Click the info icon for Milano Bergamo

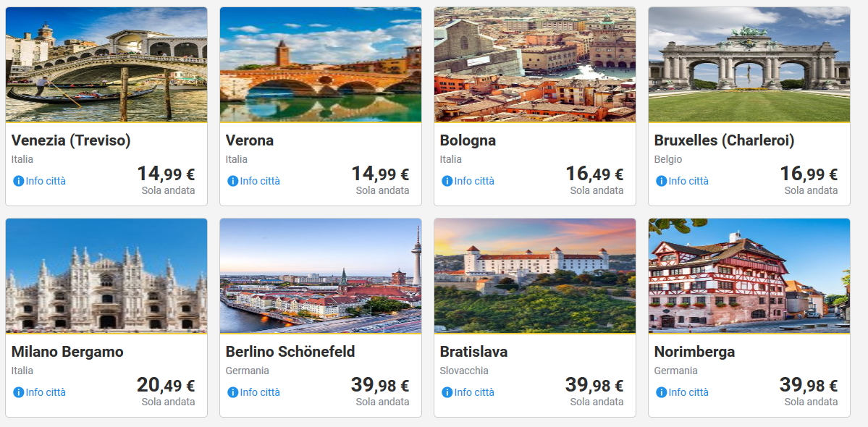pyautogui.click(x=18, y=392)
